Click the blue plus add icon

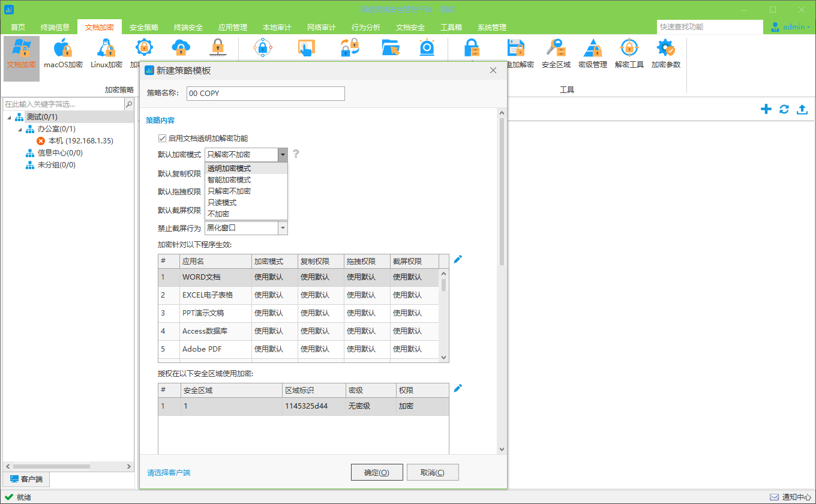(x=766, y=109)
